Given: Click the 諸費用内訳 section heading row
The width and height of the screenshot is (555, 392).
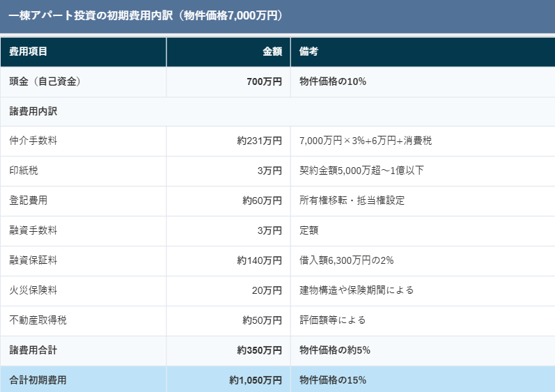Looking at the screenshot, I should (33, 111).
